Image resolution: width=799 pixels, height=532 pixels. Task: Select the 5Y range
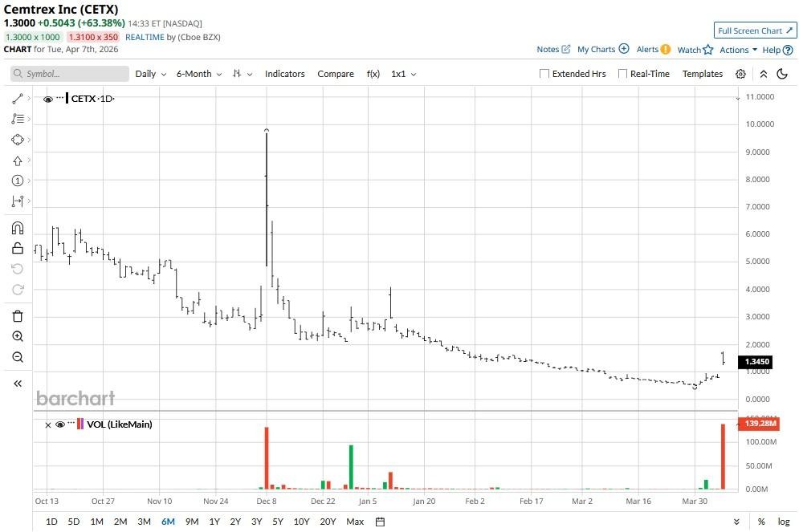click(278, 522)
